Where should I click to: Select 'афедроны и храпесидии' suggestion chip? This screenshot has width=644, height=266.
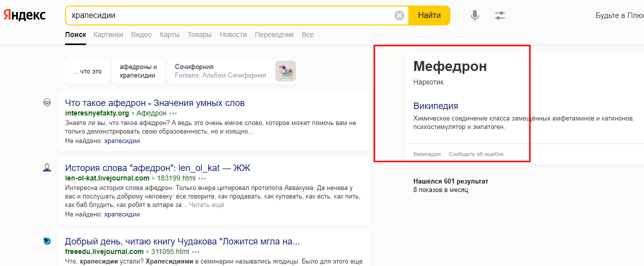pyautogui.click(x=138, y=71)
